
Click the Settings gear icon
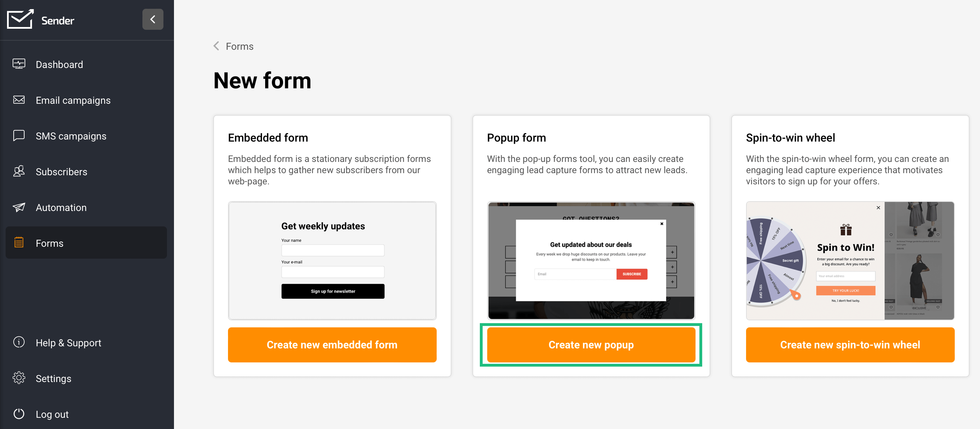click(19, 378)
